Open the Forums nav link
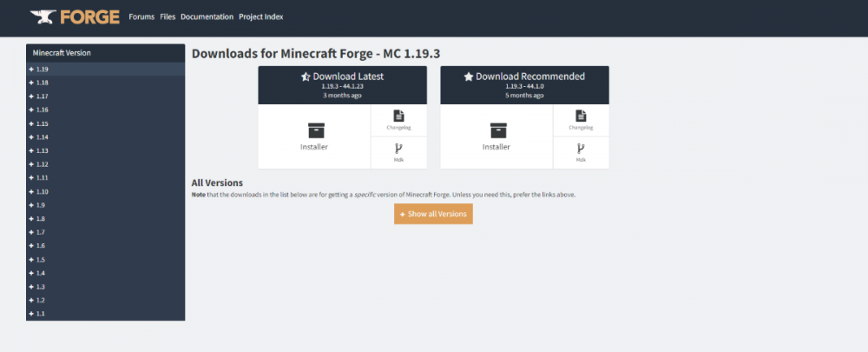 [141, 17]
